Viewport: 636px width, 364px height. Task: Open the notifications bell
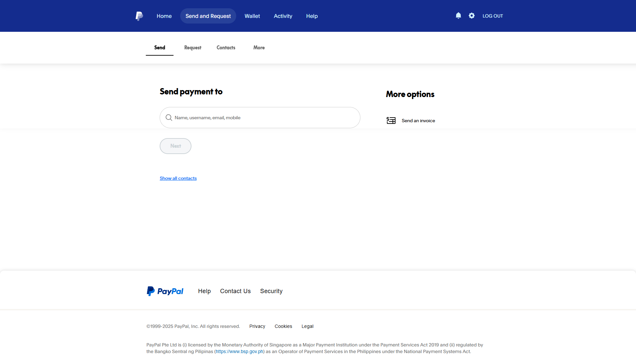[458, 16]
